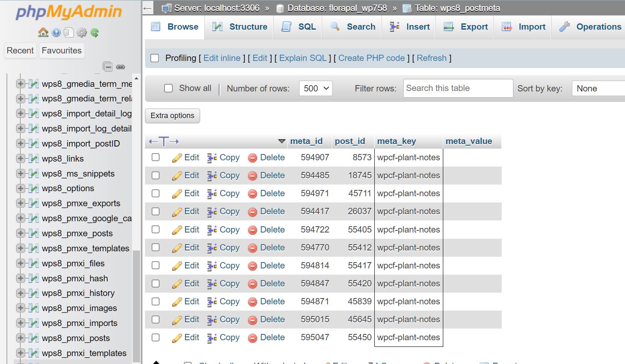The image size is (625, 364).
Task: Expand wps8_pmxi_hash tree node
Action: pyautogui.click(x=20, y=278)
